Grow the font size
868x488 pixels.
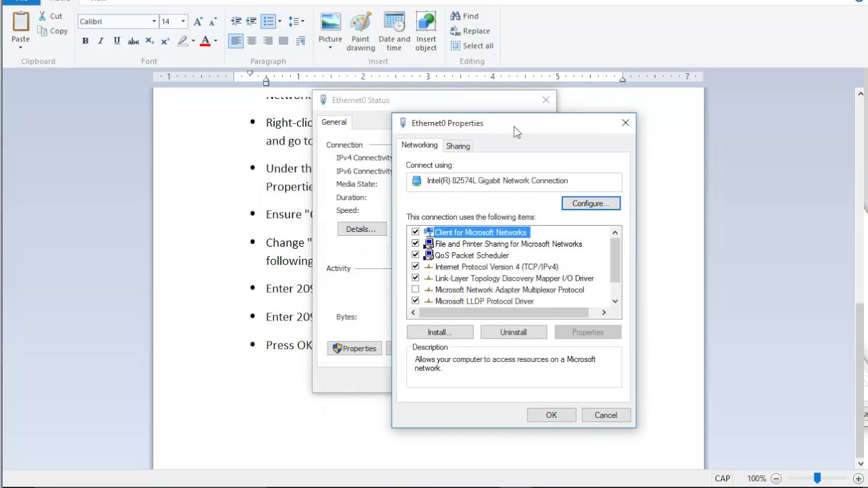point(198,22)
